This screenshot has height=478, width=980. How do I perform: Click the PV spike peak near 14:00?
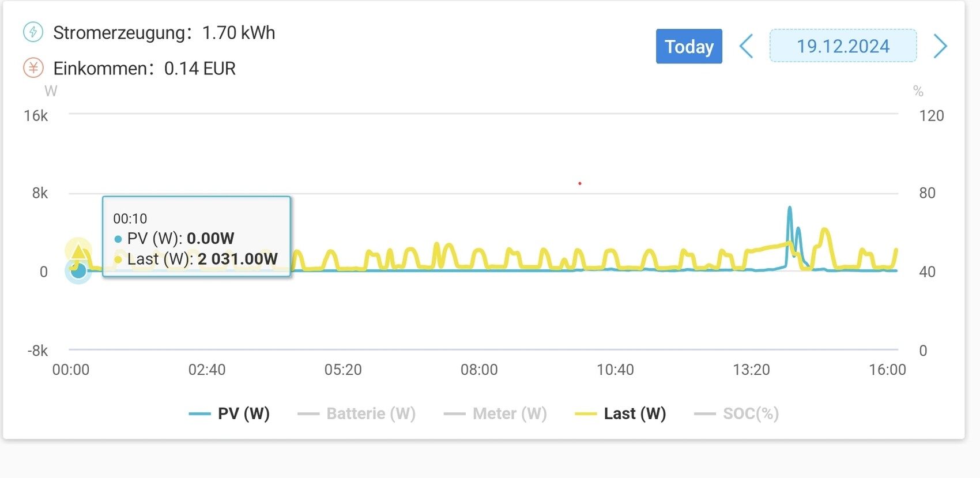(790, 208)
